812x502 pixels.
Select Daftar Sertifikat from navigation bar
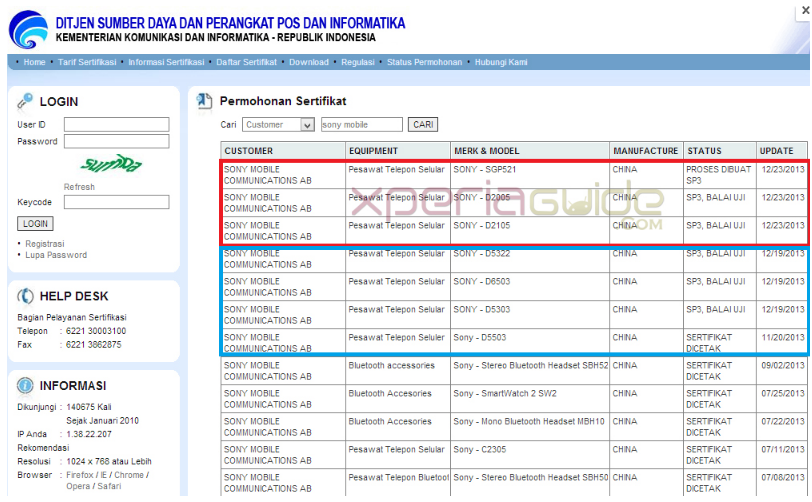[x=246, y=62]
